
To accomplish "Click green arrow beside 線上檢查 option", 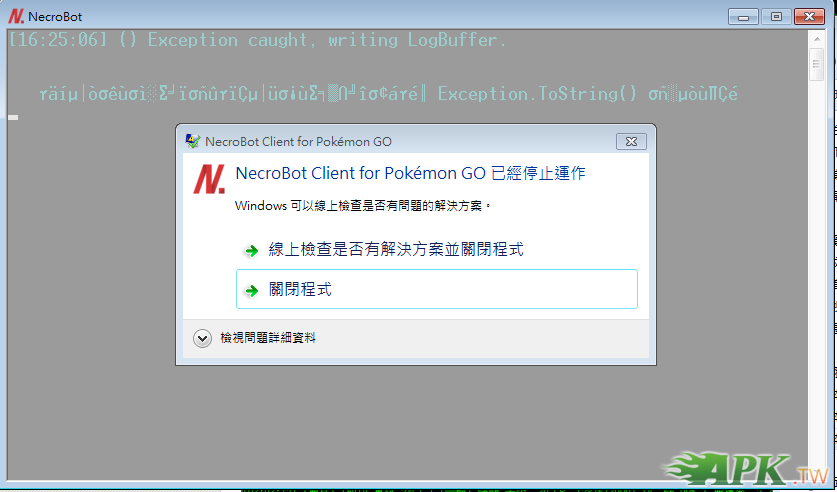I will (x=251, y=251).
